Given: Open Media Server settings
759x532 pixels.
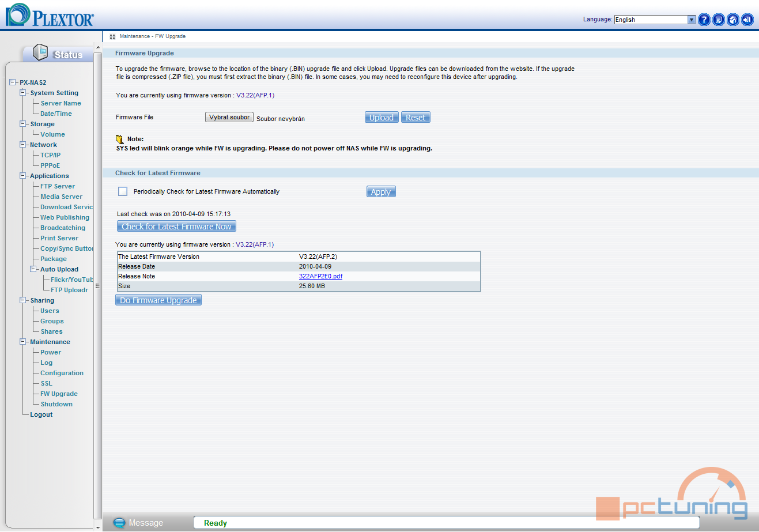Looking at the screenshot, I should tap(61, 197).
